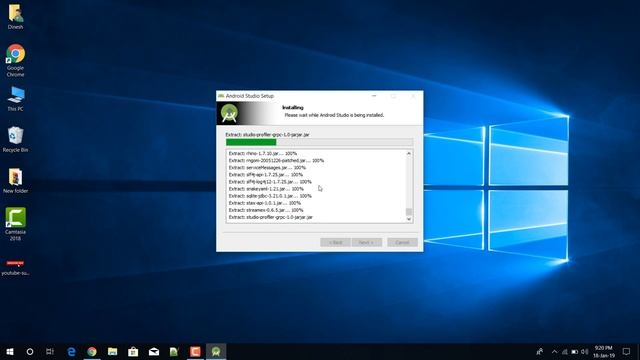The width and height of the screenshot is (640, 360).
Task: Click the log list scroll-up arrow
Action: [409, 153]
